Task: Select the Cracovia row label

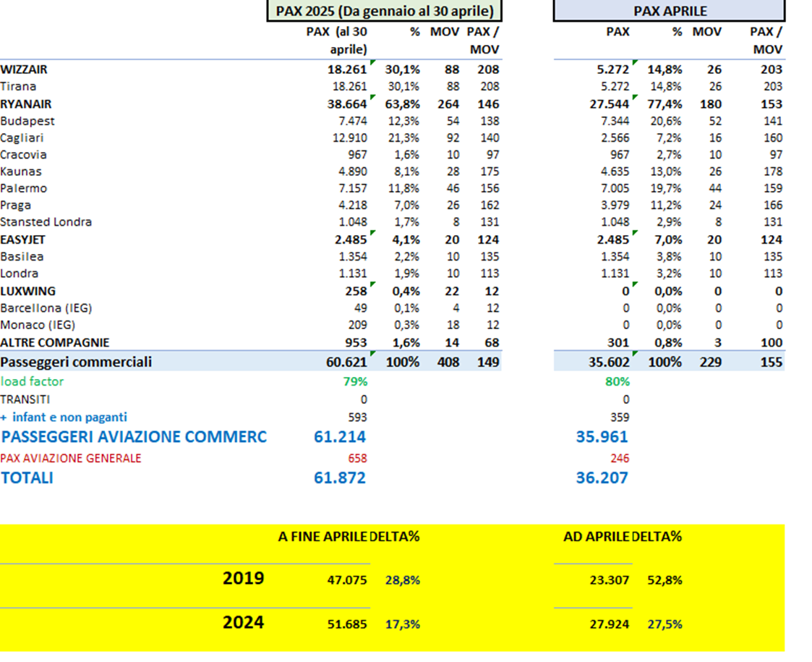Action: pyautogui.click(x=23, y=155)
